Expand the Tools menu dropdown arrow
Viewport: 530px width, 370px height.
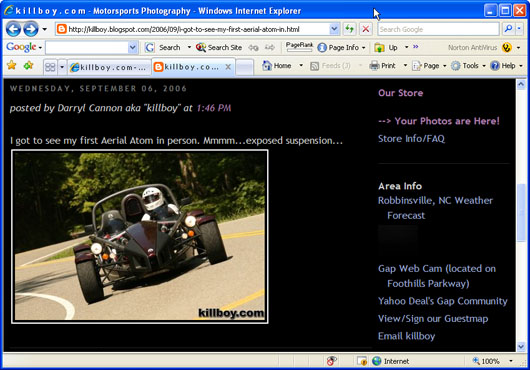coord(484,66)
